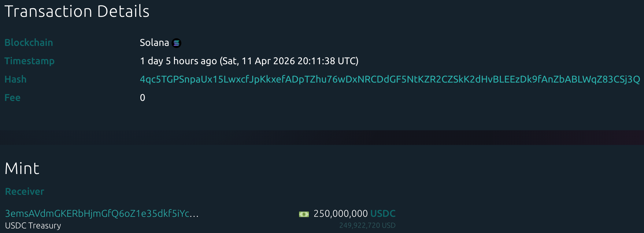This screenshot has height=233, width=644.
Task: Click the 249,922,720 USD value
Action: 367,225
